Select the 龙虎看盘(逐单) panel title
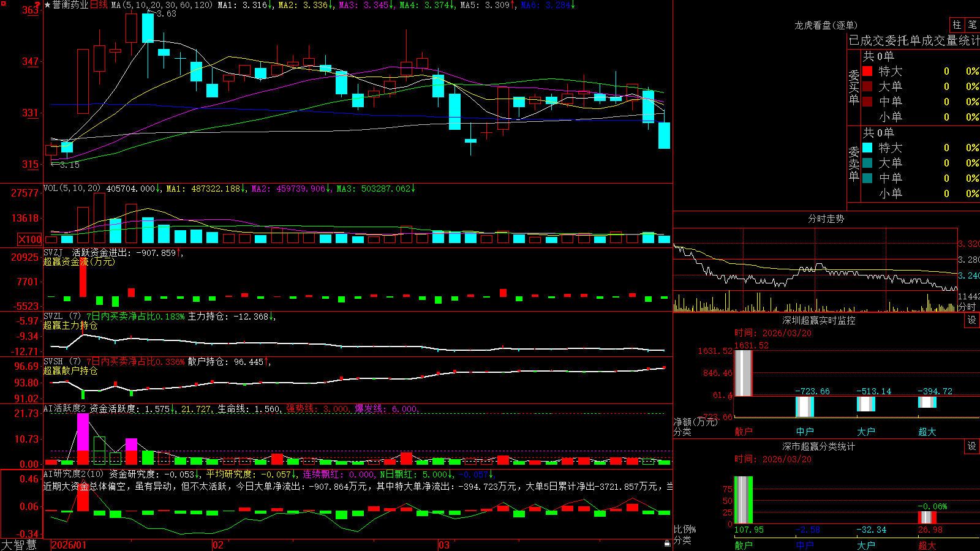This screenshot has width=980, height=551. pyautogui.click(x=826, y=25)
